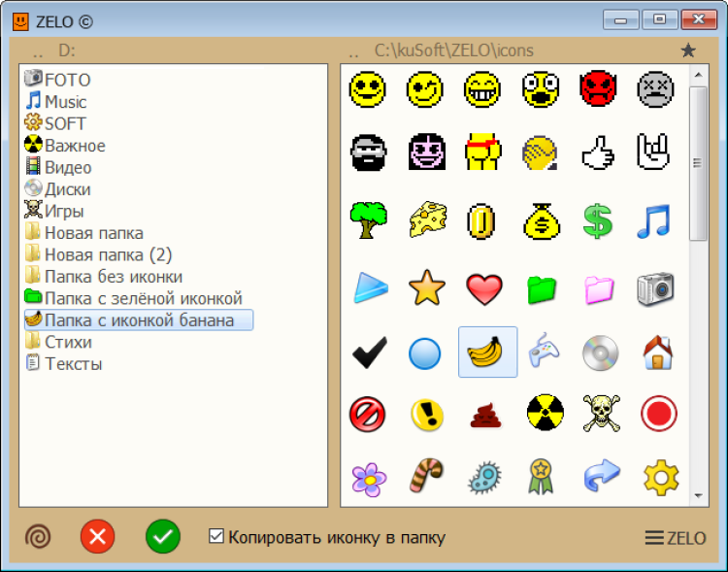
Task: Click the skull and crossbones icon
Action: click(601, 414)
